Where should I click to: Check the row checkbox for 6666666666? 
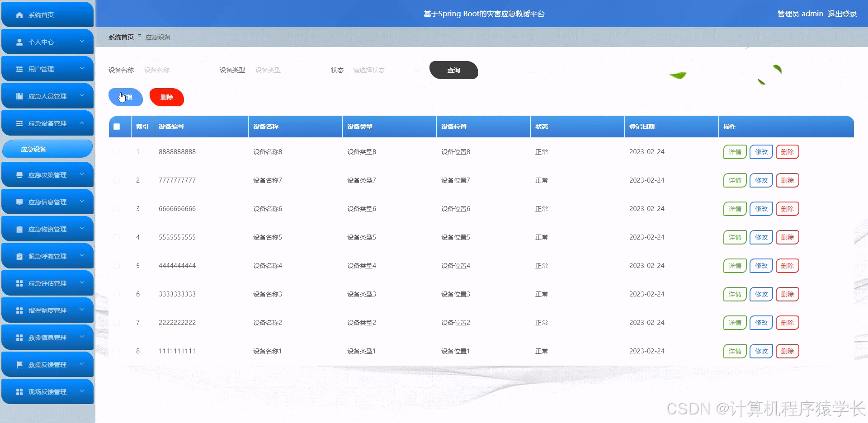[117, 209]
